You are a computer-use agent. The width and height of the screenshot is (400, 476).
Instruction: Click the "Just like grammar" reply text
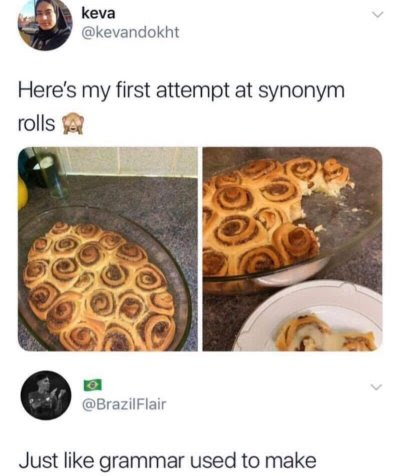(x=167, y=460)
